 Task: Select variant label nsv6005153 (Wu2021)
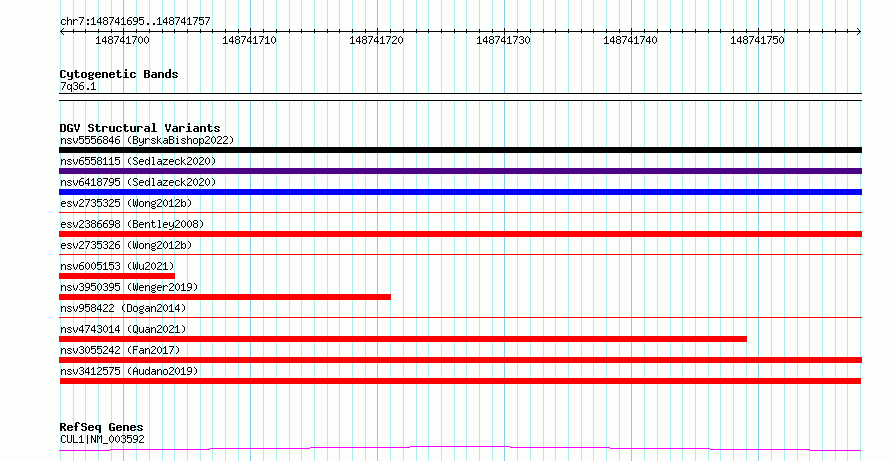pos(117,266)
